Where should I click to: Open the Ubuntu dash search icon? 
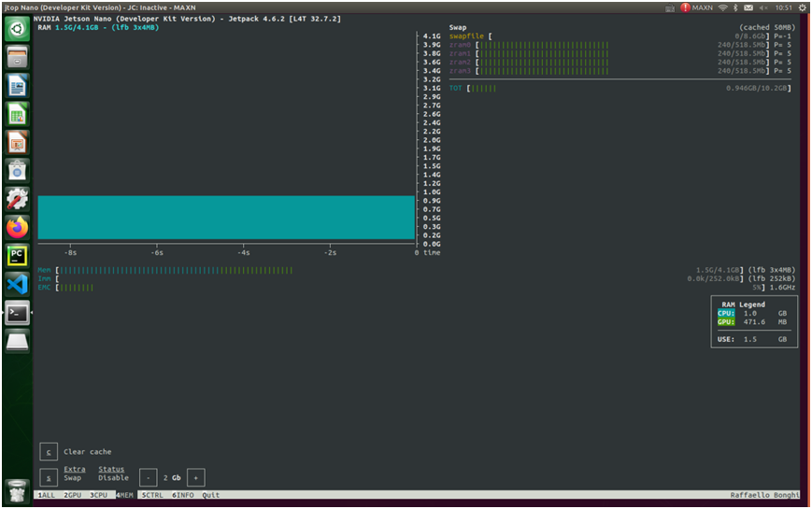pyautogui.click(x=17, y=28)
